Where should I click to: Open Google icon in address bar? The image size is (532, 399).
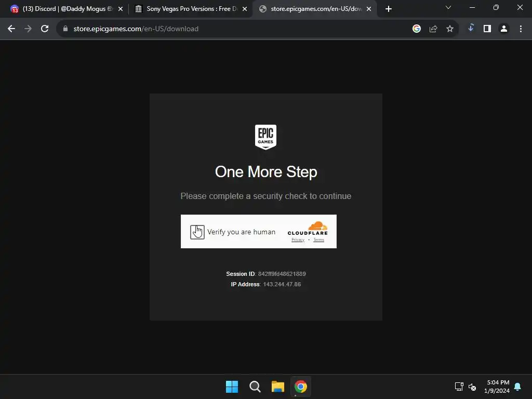pyautogui.click(x=417, y=29)
